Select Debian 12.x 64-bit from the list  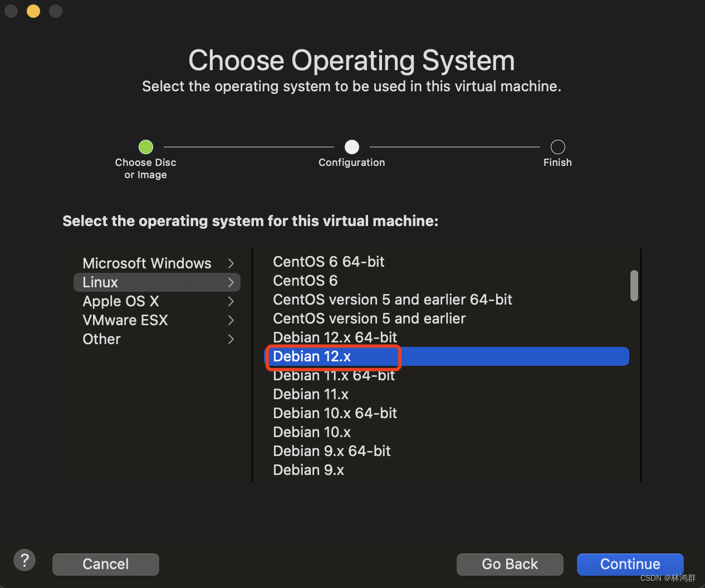335,337
